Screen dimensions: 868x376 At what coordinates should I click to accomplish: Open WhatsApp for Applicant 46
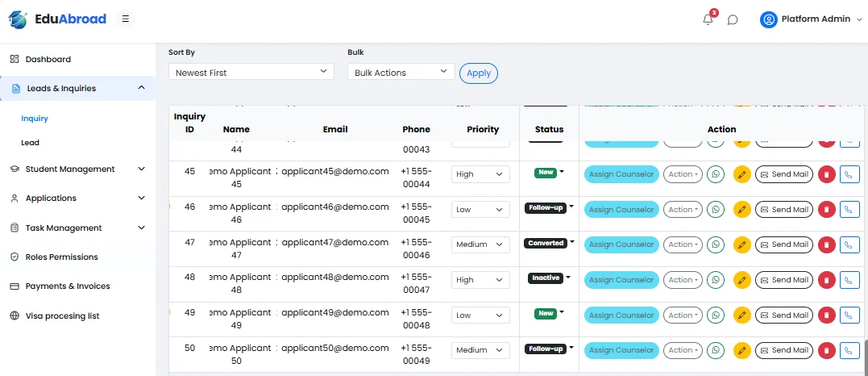(x=716, y=210)
